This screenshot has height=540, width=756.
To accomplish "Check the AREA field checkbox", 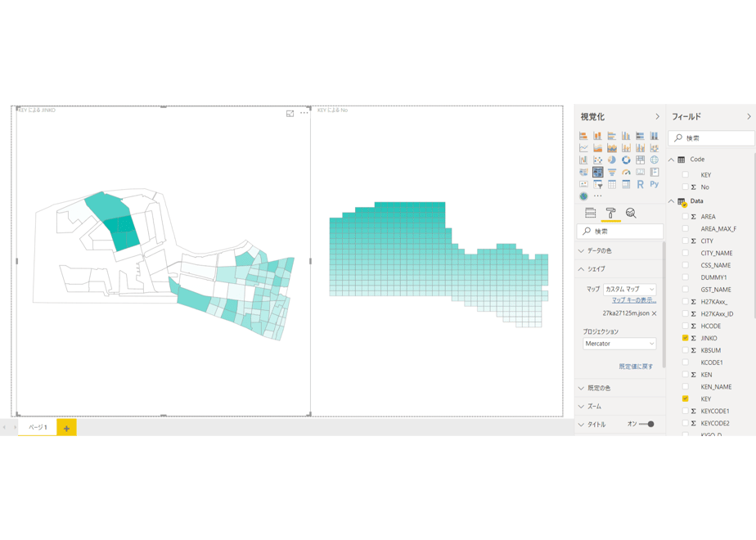I will [x=685, y=217].
